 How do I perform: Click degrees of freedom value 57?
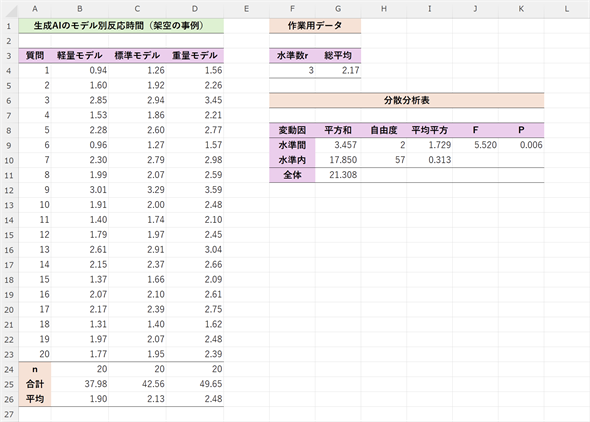pyautogui.click(x=384, y=160)
